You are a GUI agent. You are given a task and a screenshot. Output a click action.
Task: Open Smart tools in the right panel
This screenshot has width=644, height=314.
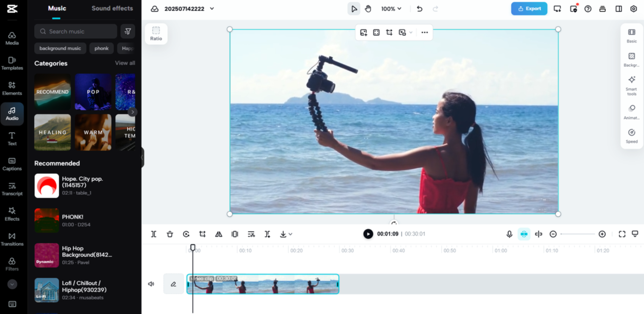pyautogui.click(x=631, y=86)
